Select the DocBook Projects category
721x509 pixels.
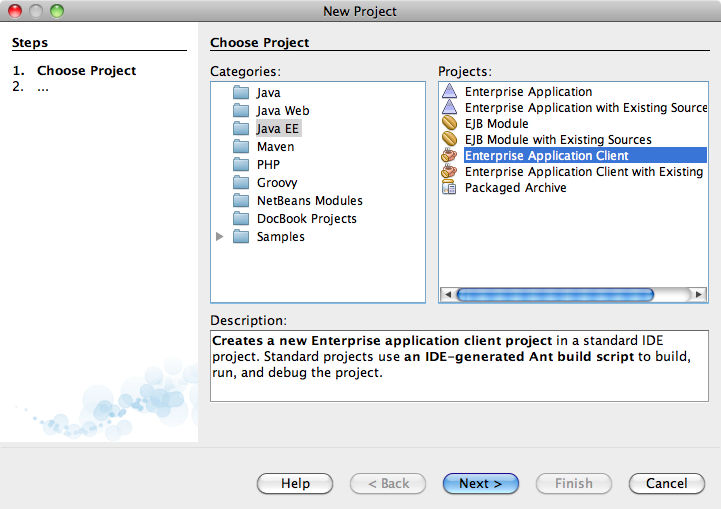pos(307,218)
